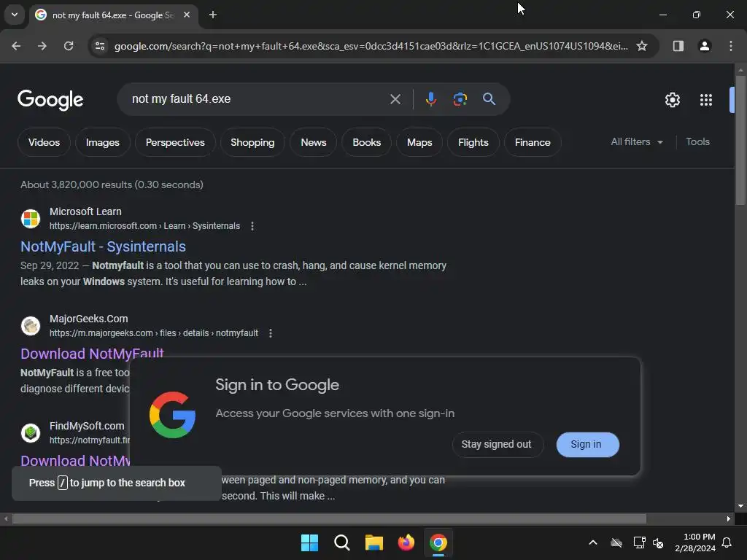747x560 pixels.
Task: Click the vertical scrollbar thumb
Action: [740, 141]
